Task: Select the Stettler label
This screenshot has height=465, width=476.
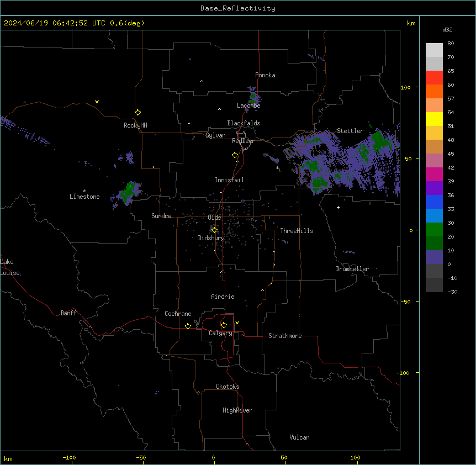Action: coord(350,131)
